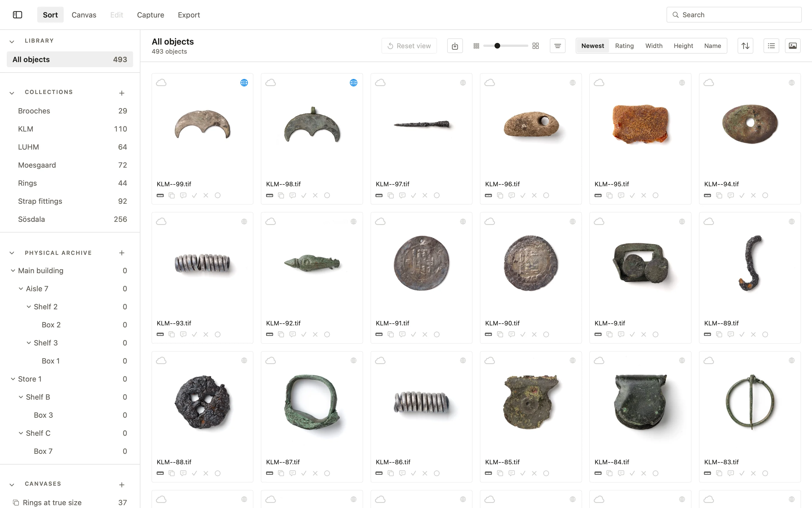Mark KLM--99.tif with the checkmark
This screenshot has width=812, height=508.
[x=194, y=196]
